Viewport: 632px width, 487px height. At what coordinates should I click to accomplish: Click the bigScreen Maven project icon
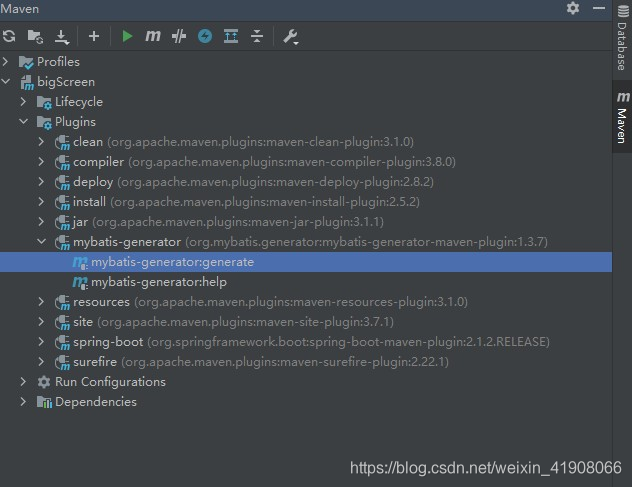pos(27,83)
